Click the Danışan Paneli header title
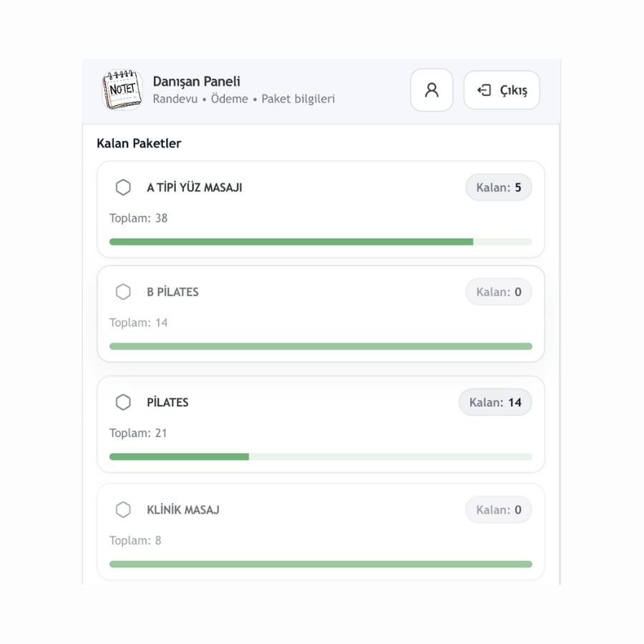The height and width of the screenshot is (644, 644). (197, 82)
